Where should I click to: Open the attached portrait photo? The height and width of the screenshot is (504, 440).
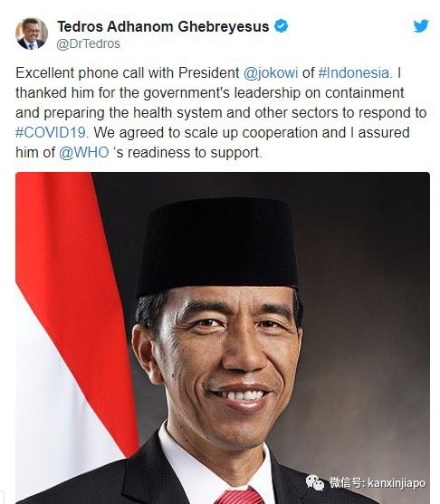[x=223, y=338]
